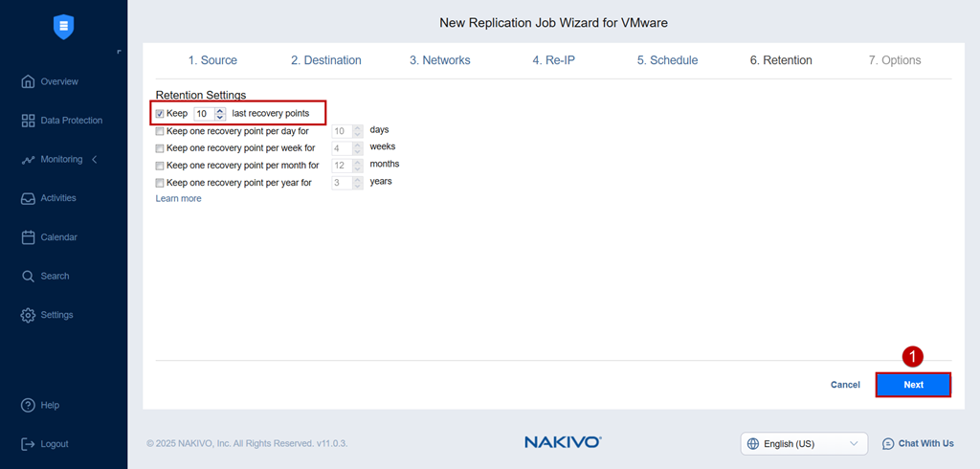
Task: Open the Monitoring chart icon
Action: coord(28,160)
